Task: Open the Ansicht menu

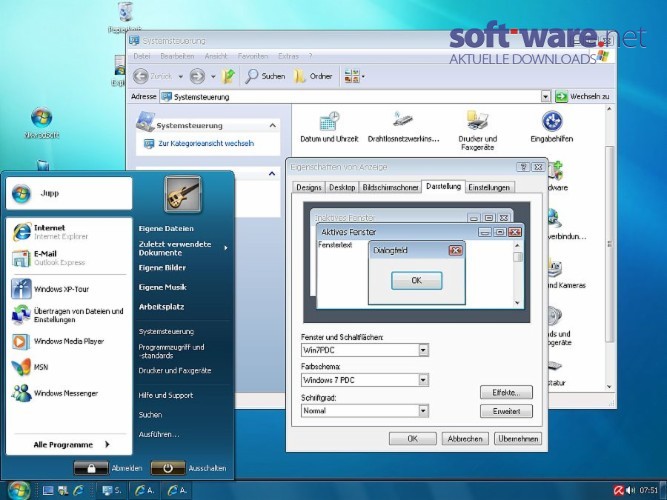Action: click(x=216, y=56)
